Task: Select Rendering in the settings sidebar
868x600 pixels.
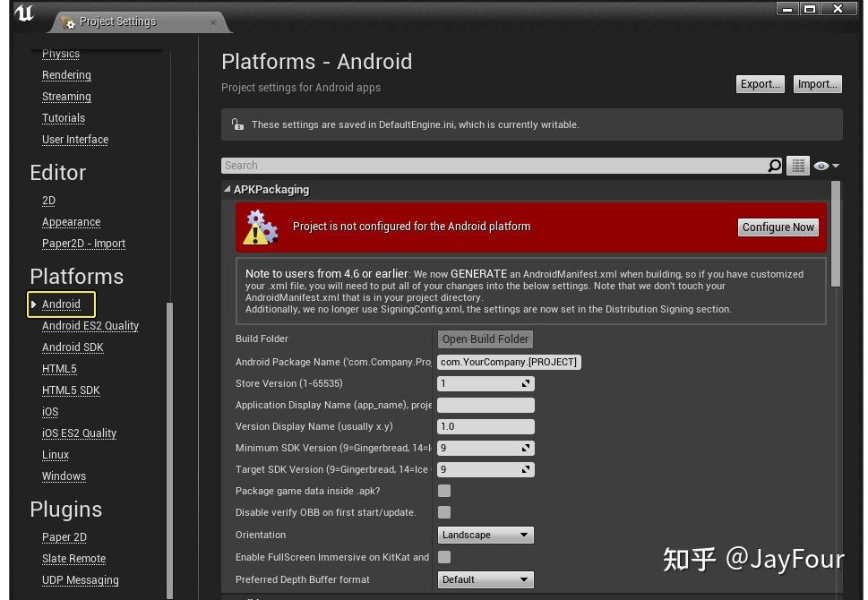Action: pos(66,75)
